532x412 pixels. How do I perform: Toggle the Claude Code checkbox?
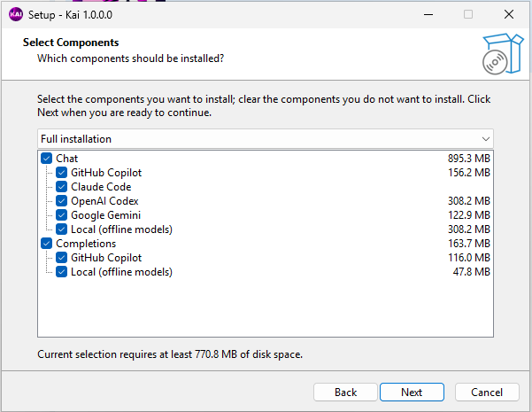point(61,186)
